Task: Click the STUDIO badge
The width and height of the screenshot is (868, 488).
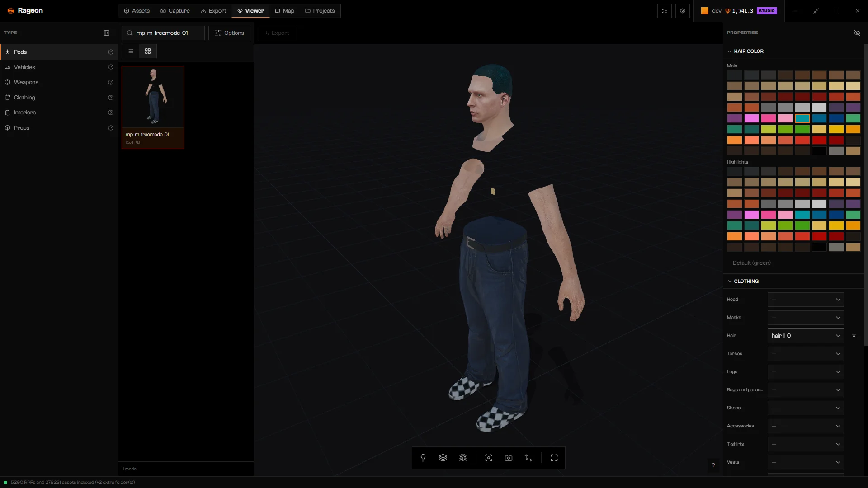Action: pyautogui.click(x=767, y=11)
